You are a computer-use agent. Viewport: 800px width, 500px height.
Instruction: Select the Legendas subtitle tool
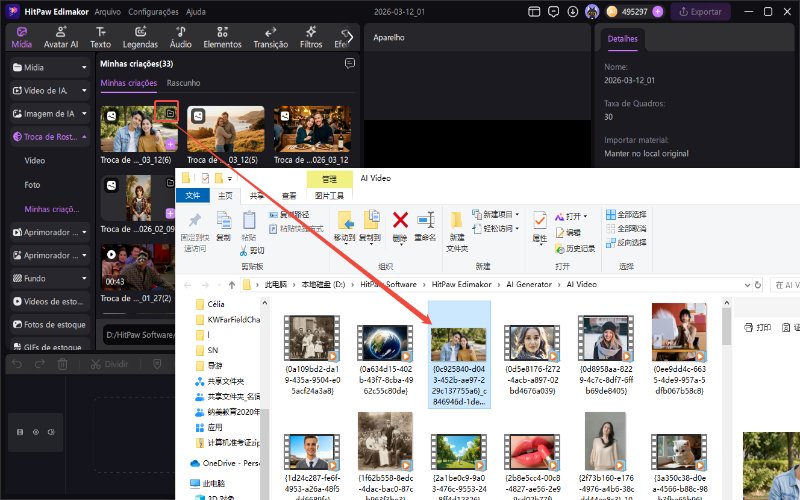click(x=140, y=37)
